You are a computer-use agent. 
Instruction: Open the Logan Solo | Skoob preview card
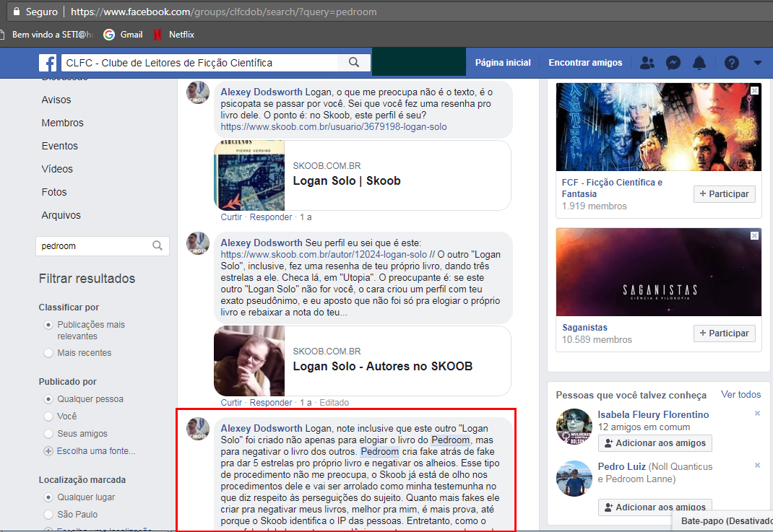point(363,175)
